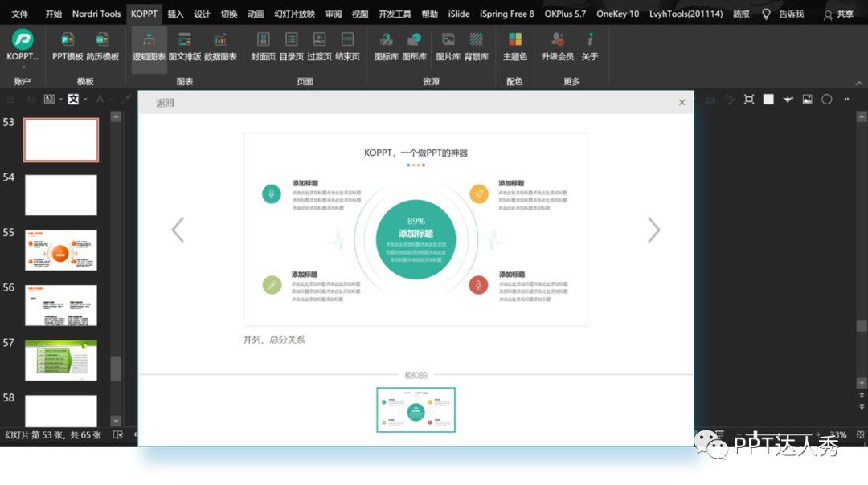Open 主题色 theme colors

[515, 46]
